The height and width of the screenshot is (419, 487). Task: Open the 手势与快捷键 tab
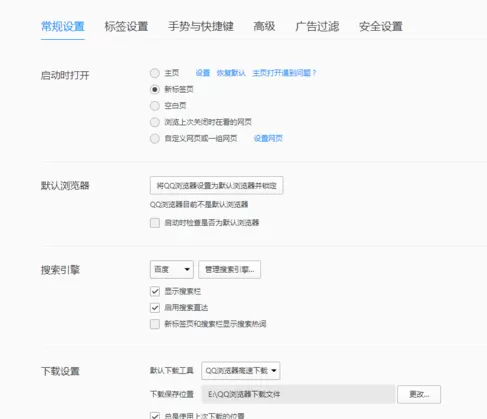(201, 26)
